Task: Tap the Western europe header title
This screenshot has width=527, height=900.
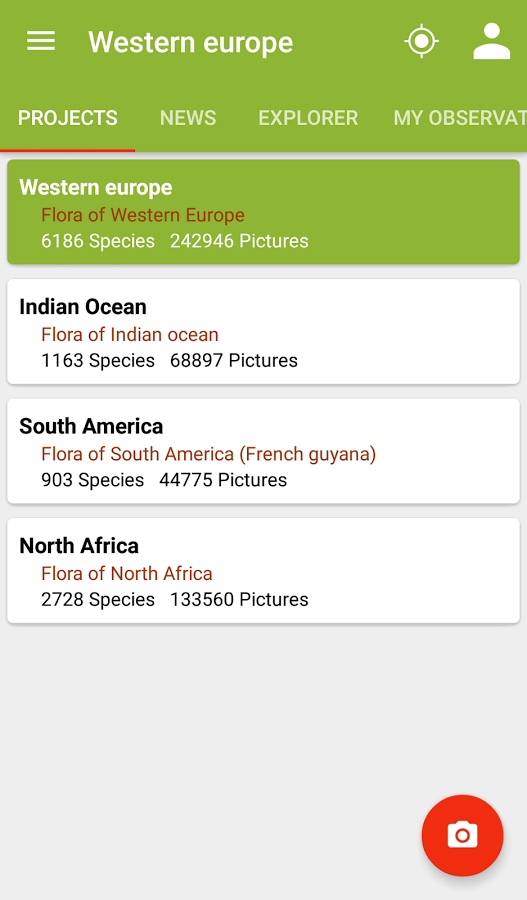Action: click(x=191, y=42)
